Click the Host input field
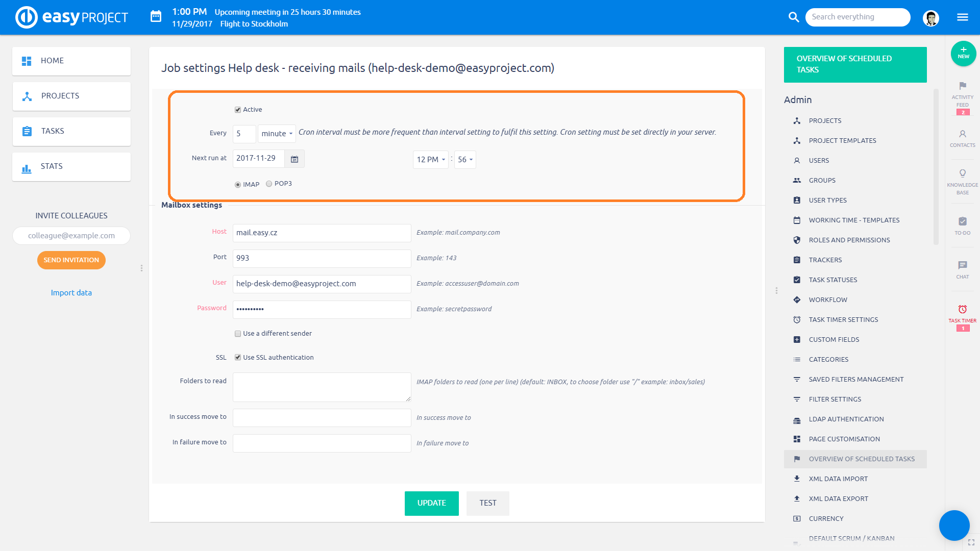Screen dimensions: 980x551 click(x=322, y=233)
